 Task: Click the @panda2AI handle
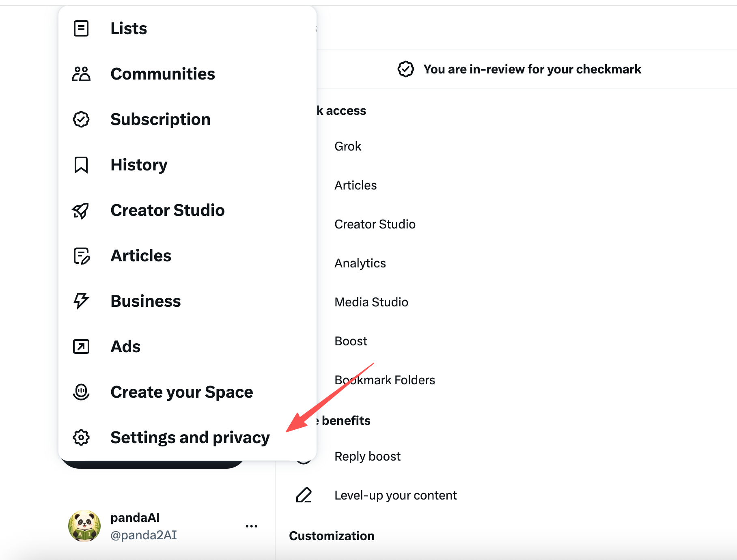coord(144,535)
